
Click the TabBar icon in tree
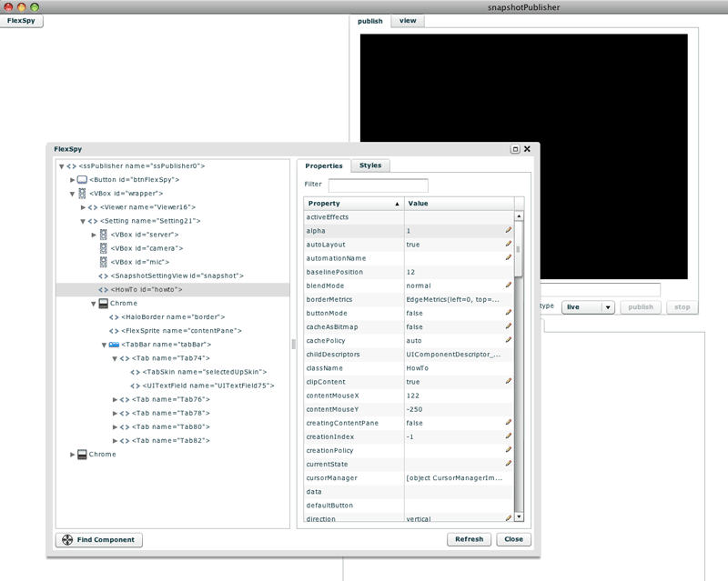click(114, 345)
